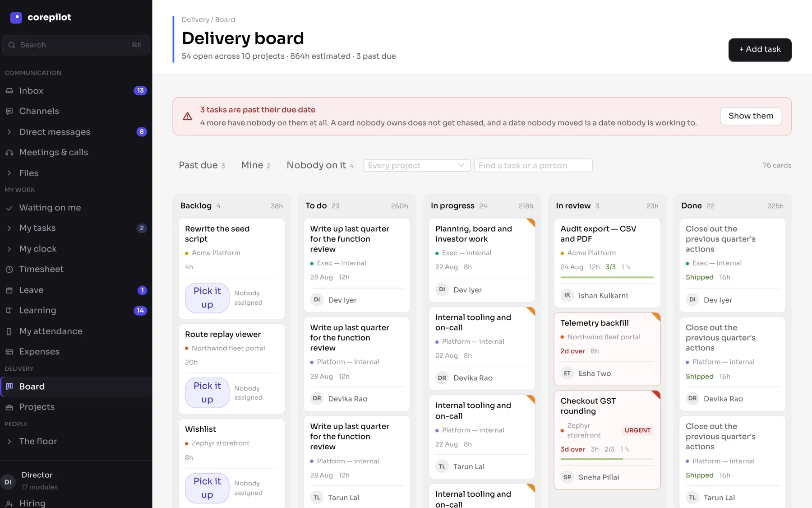The width and height of the screenshot is (812, 508).
Task: Click the Add task button
Action: [760, 50]
